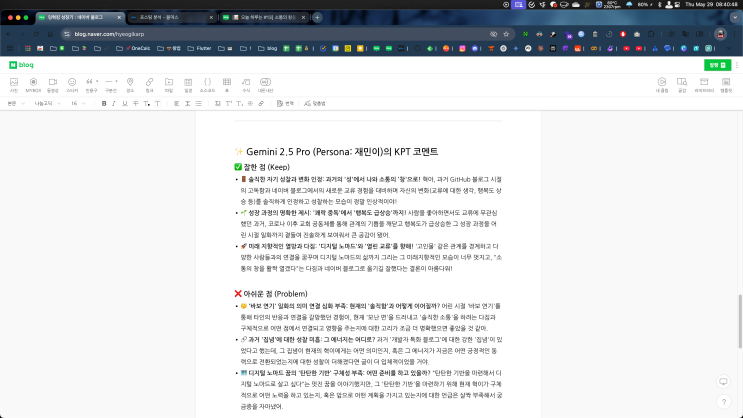Open the library panel icon
The width and height of the screenshot is (743, 418).
[x=704, y=85]
